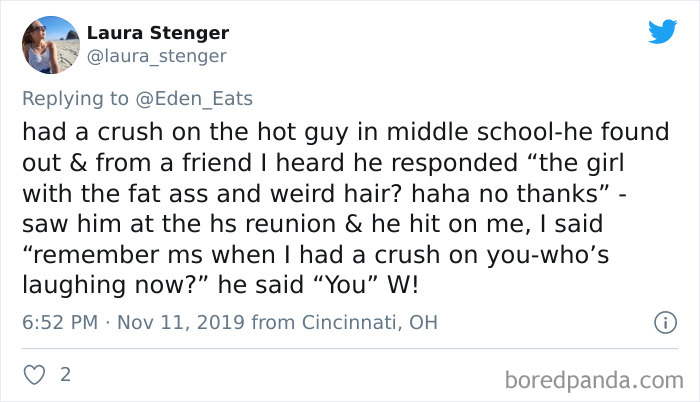Open Laura Stenger's profile avatar
Viewport: 700px width, 402px height.
51,45
